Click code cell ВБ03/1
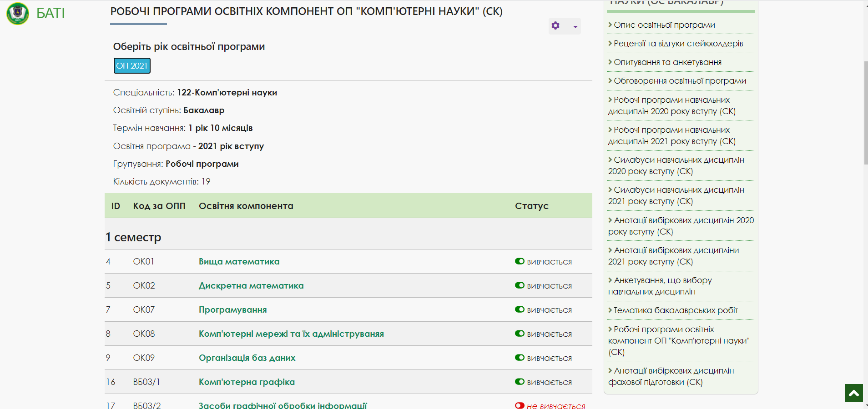The width and height of the screenshot is (868, 409). coord(147,382)
